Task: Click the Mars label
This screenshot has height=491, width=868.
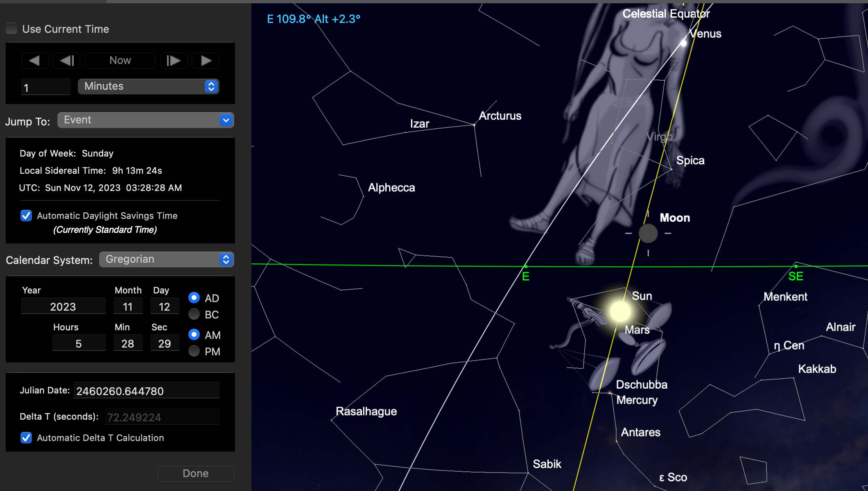Action: (637, 330)
